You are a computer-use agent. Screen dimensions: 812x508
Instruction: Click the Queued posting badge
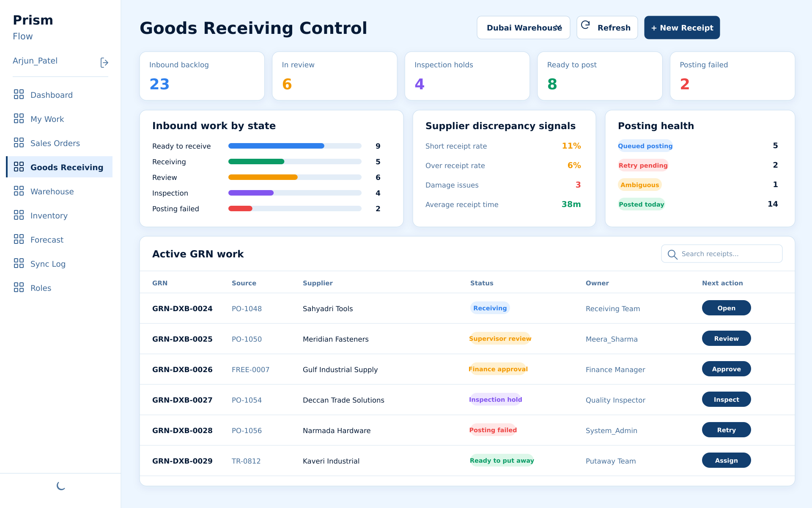[x=645, y=146]
